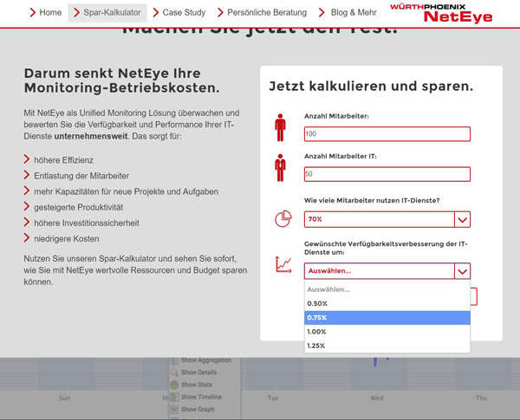
Task: Click the Thu label on timeline axis
Action: pyautogui.click(x=481, y=397)
